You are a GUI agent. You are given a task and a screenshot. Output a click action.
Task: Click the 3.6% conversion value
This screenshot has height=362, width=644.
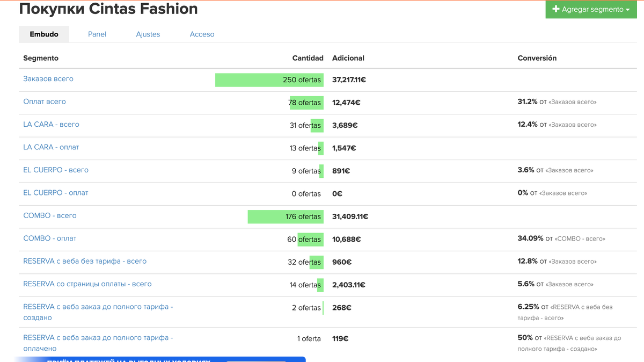[x=526, y=170]
